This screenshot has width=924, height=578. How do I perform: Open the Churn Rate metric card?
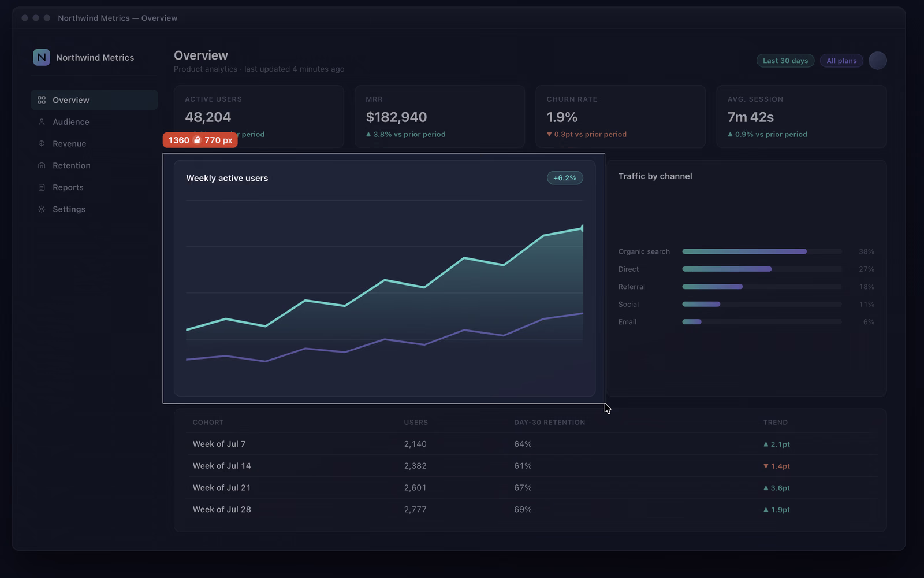click(x=620, y=117)
